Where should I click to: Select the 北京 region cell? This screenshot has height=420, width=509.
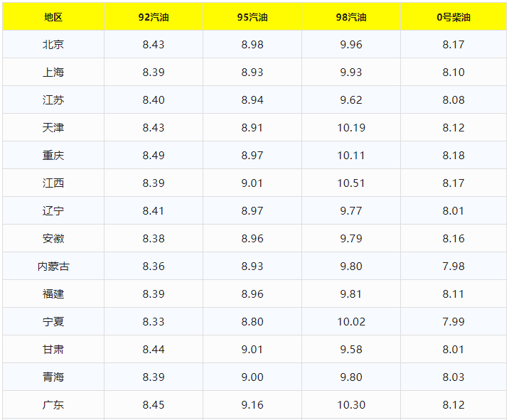click(53, 45)
